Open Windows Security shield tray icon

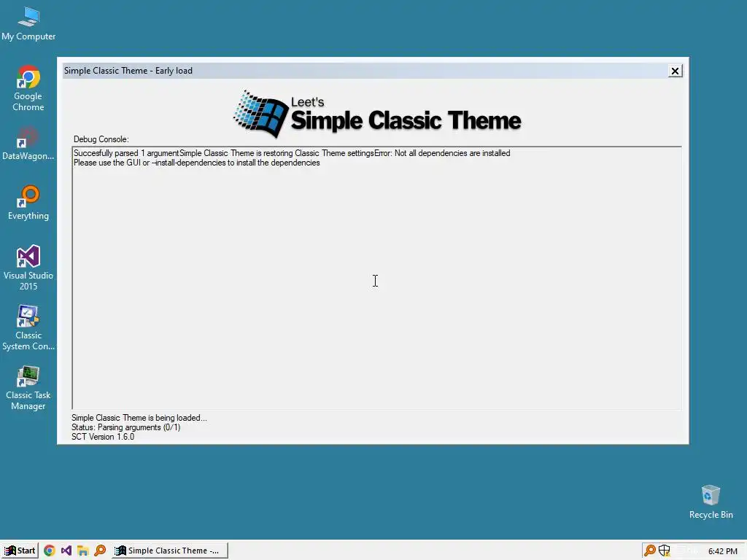pos(664,551)
